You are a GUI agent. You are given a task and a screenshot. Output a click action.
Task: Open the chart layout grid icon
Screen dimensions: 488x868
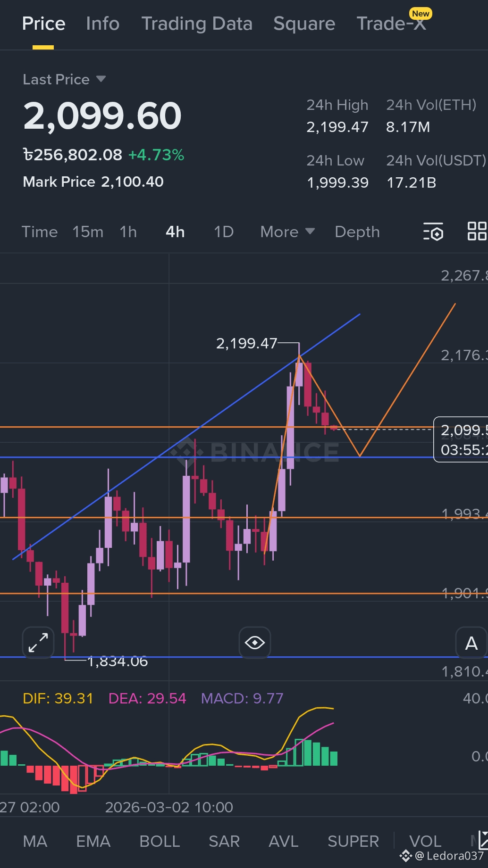pyautogui.click(x=477, y=231)
